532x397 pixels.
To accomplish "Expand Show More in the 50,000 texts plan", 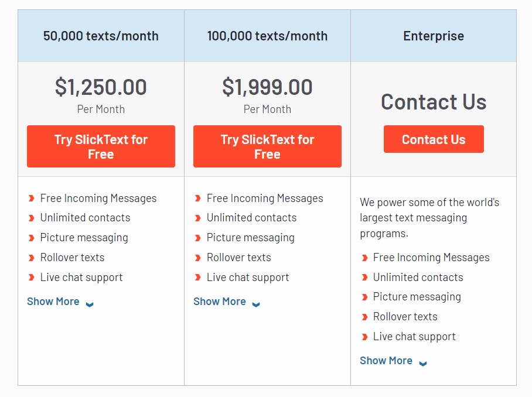I will [x=53, y=301].
